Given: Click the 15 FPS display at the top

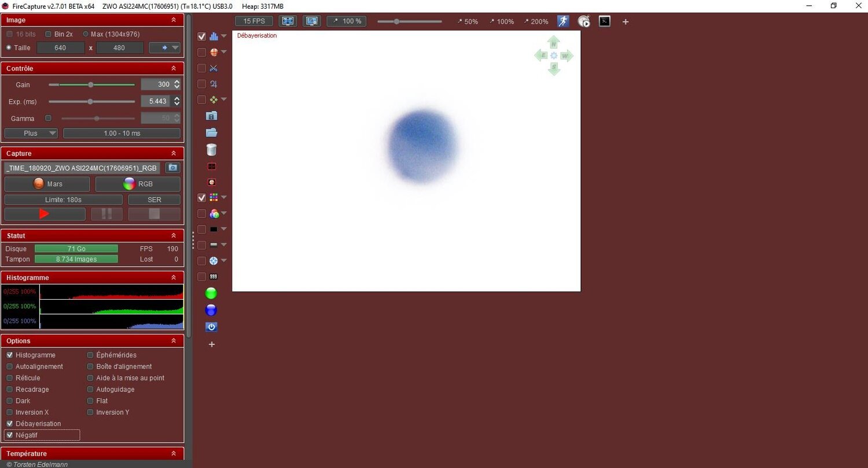Looking at the screenshot, I should [x=253, y=20].
